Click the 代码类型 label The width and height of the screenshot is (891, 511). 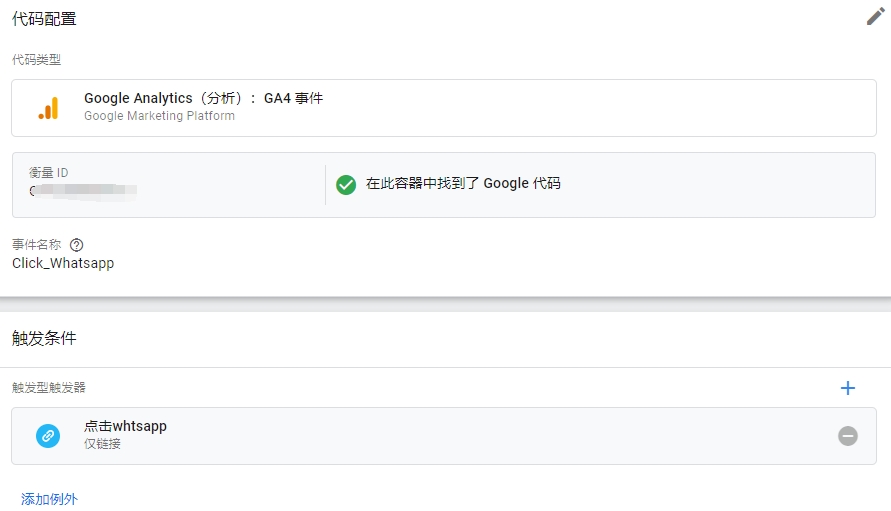[36, 60]
